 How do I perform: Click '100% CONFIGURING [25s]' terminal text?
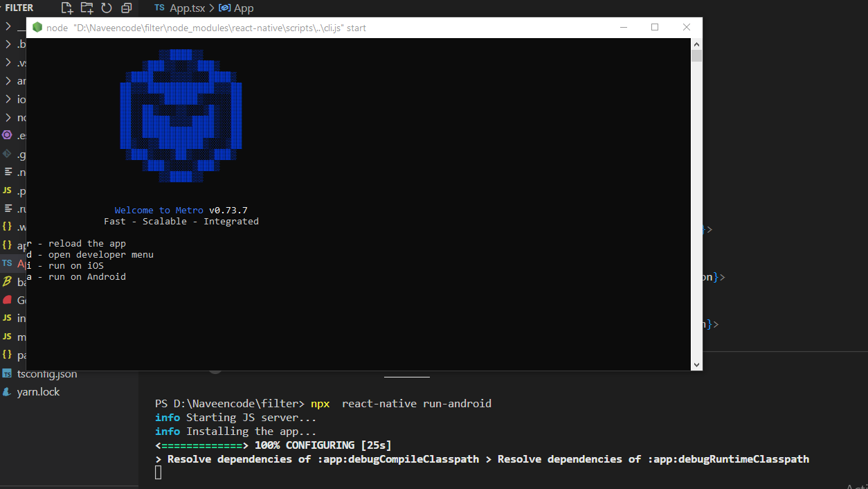coord(323,445)
